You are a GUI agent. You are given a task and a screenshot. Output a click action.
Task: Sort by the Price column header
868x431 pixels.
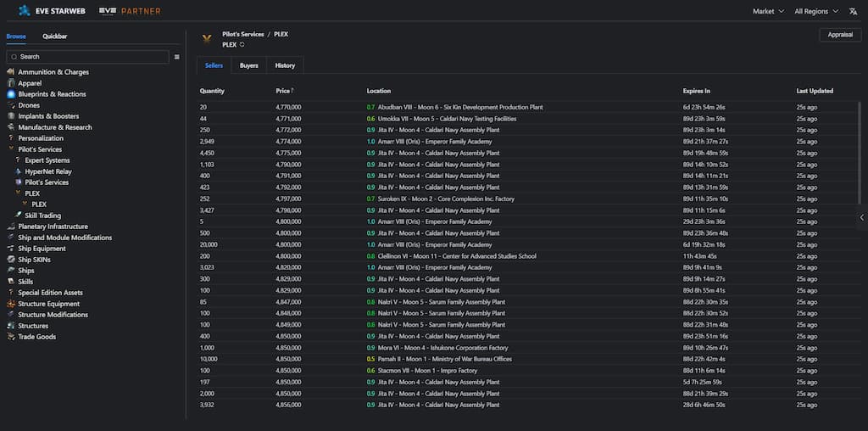tap(285, 91)
